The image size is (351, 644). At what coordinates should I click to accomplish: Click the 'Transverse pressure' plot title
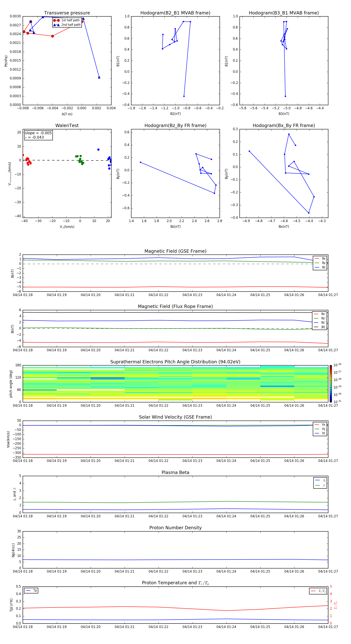(67, 13)
